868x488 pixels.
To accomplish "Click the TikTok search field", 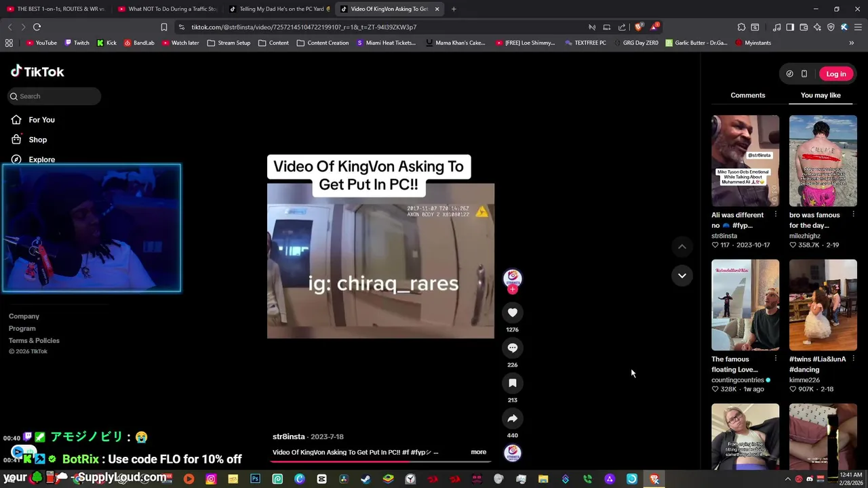I will coord(54,96).
